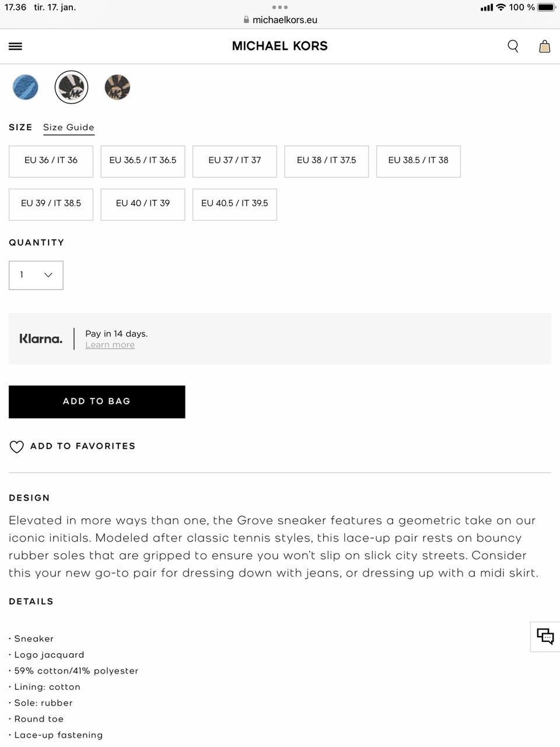Screen dimensions: 560x747
Task: Open the shopping bag icon
Action: point(544,46)
